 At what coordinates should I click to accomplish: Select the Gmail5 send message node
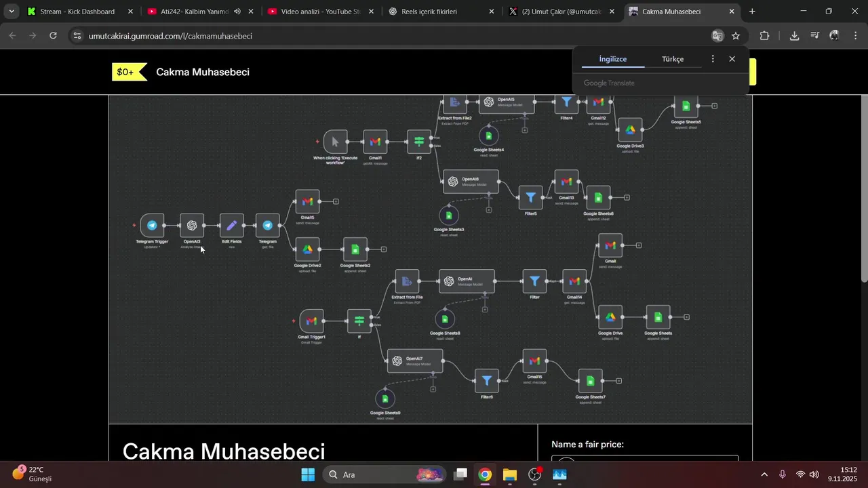coord(307,201)
